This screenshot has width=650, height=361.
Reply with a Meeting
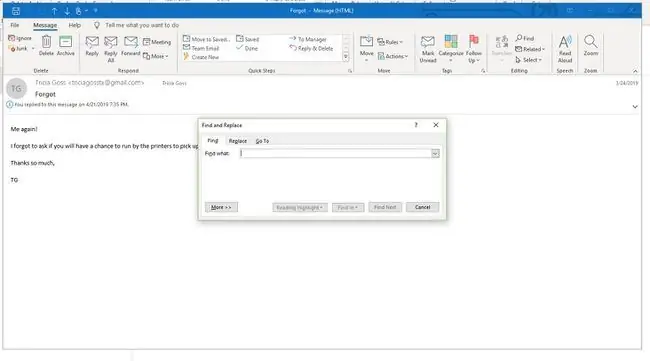(157, 42)
